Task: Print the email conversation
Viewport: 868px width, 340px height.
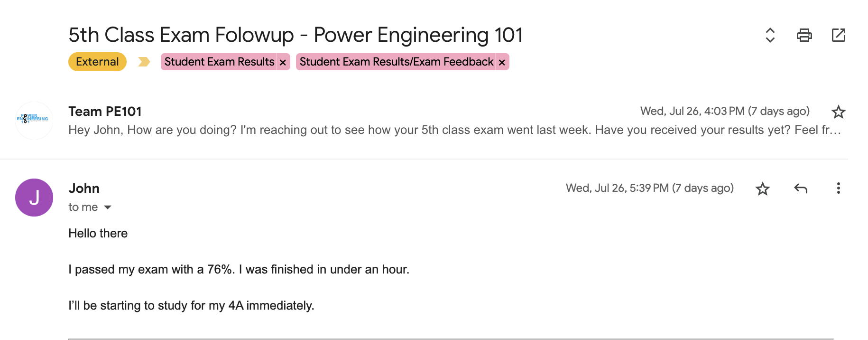Action: pos(804,35)
